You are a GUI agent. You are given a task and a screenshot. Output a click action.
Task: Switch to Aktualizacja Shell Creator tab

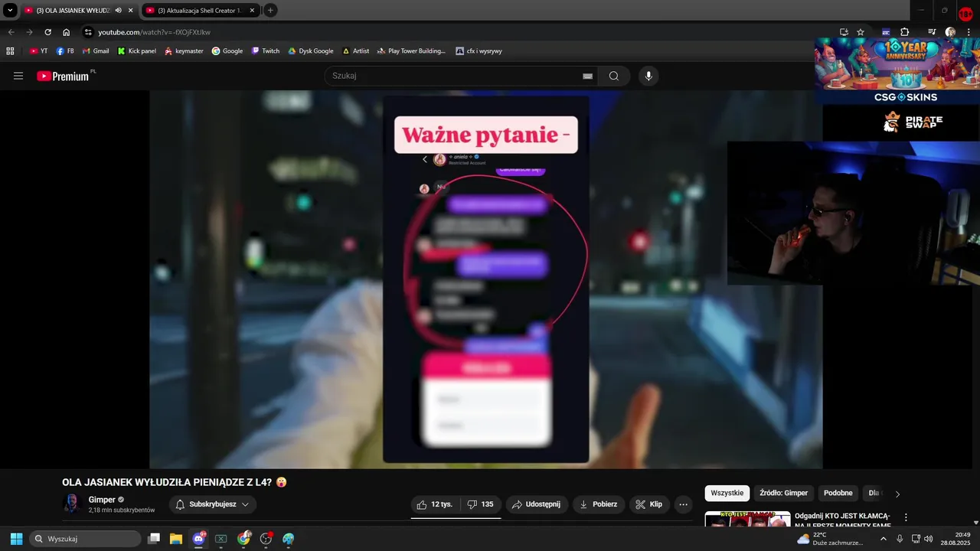(199, 10)
